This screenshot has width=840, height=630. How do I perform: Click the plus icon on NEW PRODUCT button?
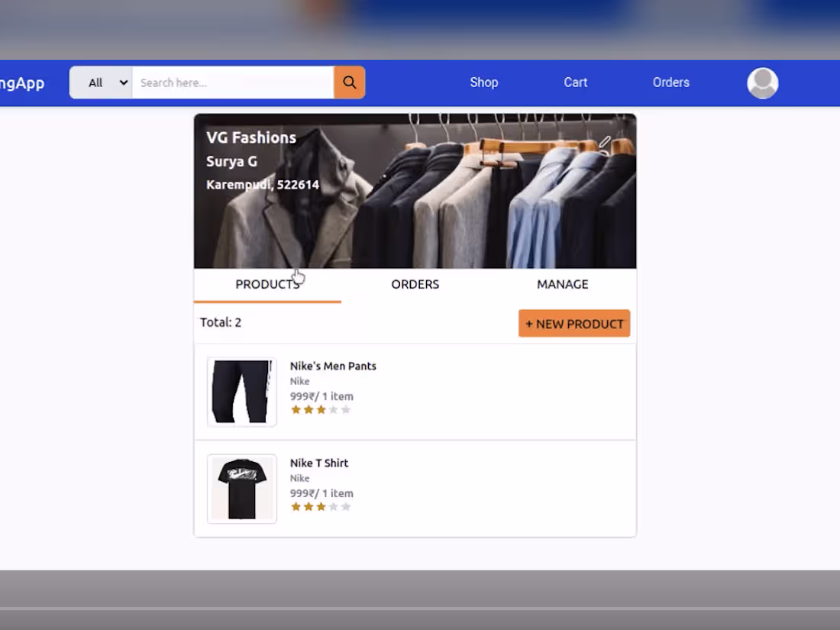click(x=530, y=323)
